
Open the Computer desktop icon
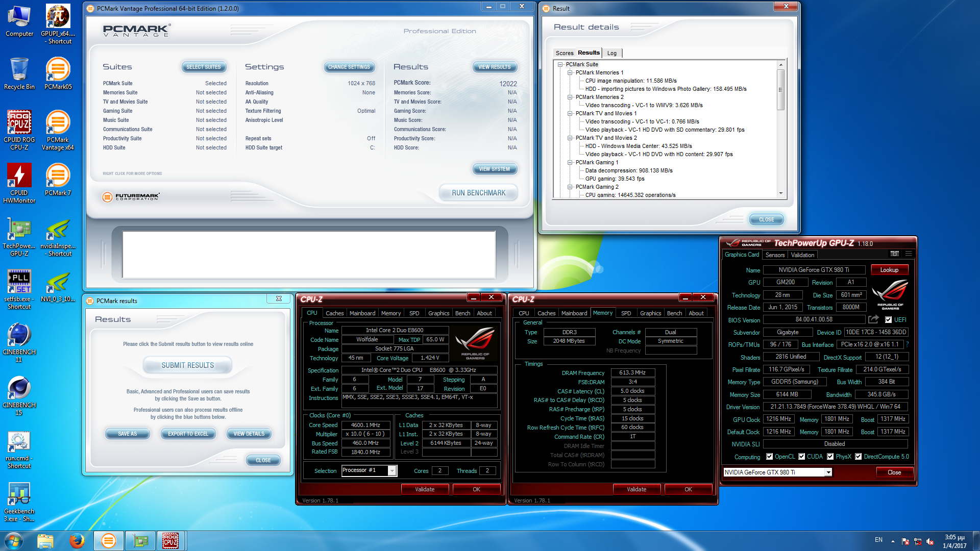(19, 21)
